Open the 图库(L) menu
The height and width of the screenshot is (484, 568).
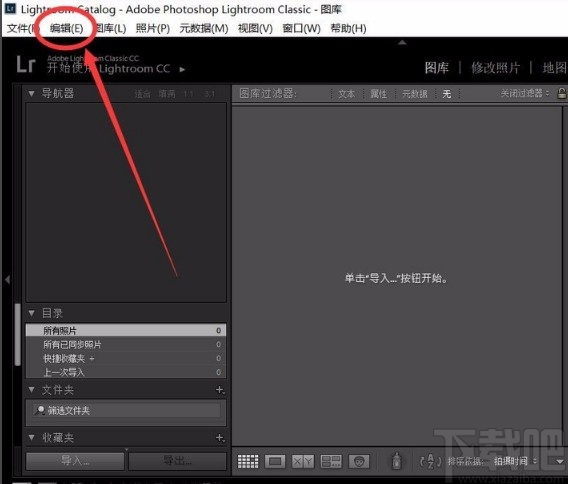(x=110, y=28)
